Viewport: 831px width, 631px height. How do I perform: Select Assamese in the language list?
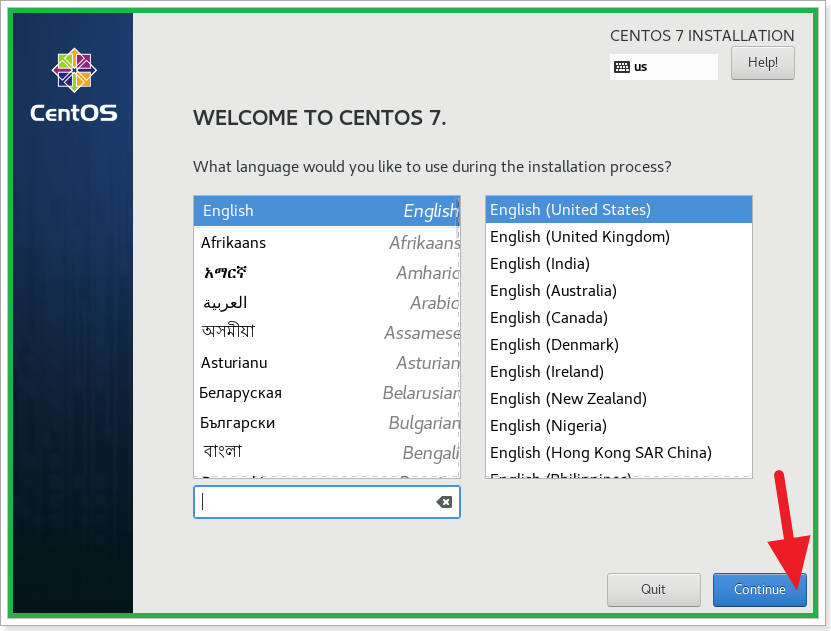[327, 333]
